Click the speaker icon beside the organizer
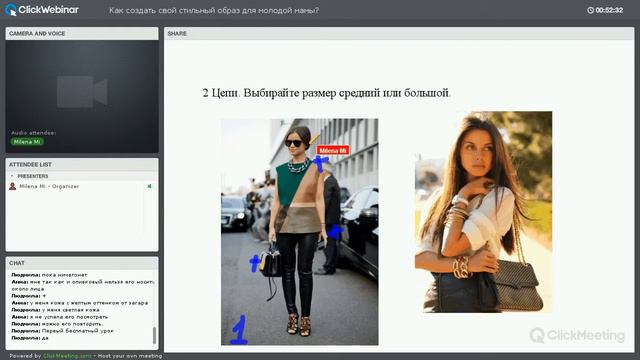Image resolution: width=640 pixels, height=360 pixels. pyautogui.click(x=149, y=186)
